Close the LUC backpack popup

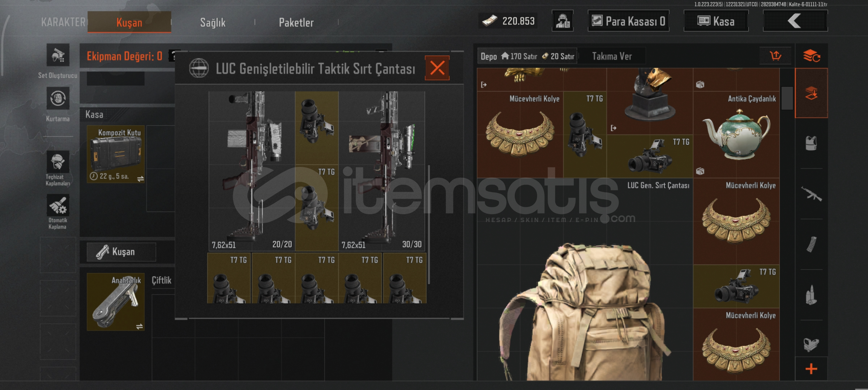click(x=437, y=68)
